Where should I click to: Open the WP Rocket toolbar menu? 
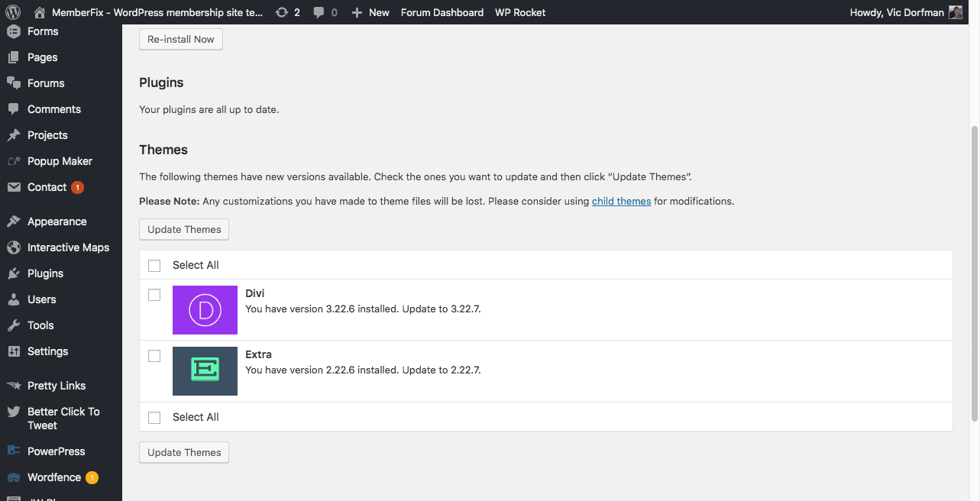click(x=520, y=12)
